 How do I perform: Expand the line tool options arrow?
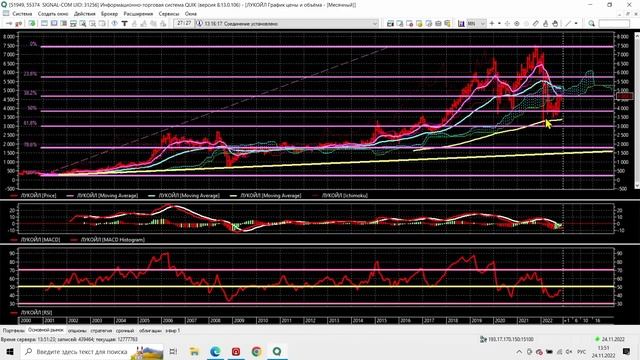tap(576, 24)
